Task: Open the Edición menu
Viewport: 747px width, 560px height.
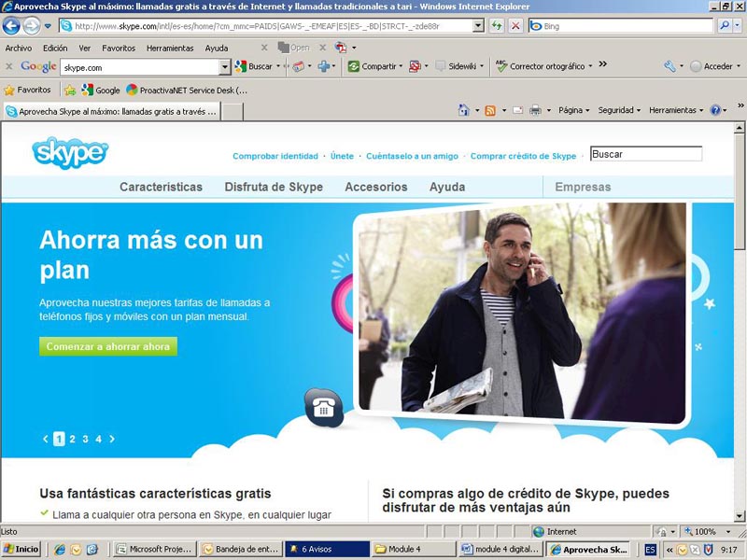Action: (55, 49)
